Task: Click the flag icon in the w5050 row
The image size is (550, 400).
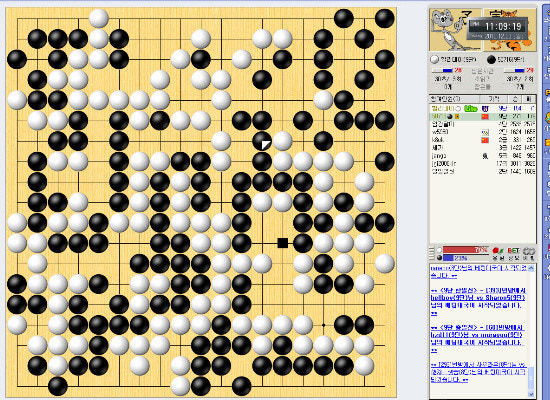Action: point(485,133)
